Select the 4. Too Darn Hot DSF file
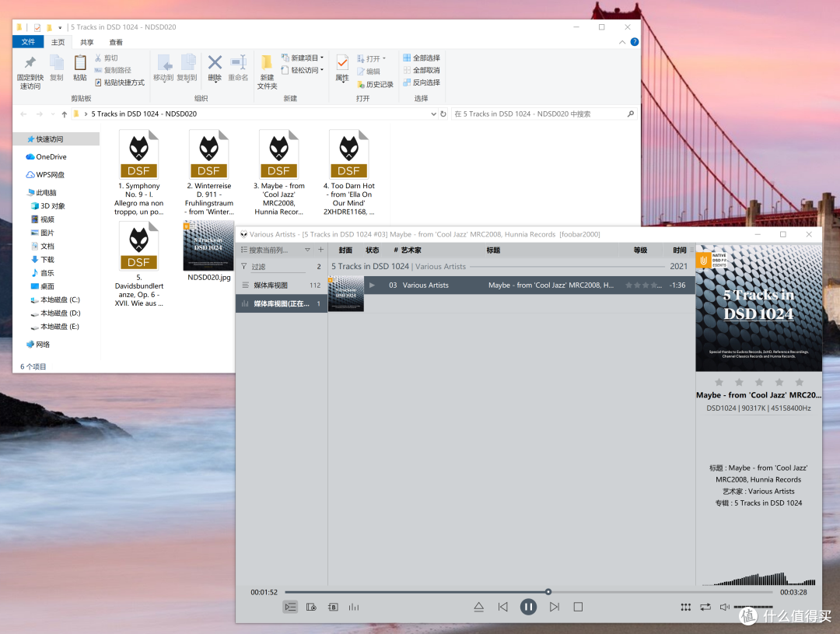 pyautogui.click(x=348, y=173)
